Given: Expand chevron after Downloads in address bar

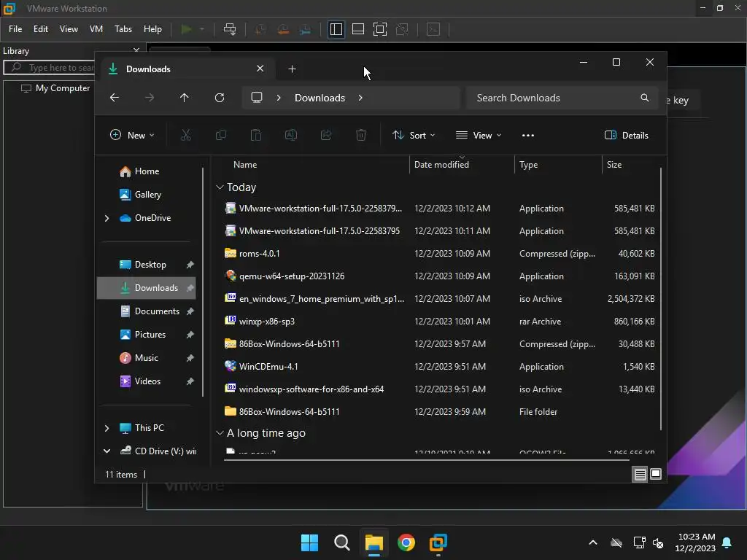Looking at the screenshot, I should [x=360, y=98].
